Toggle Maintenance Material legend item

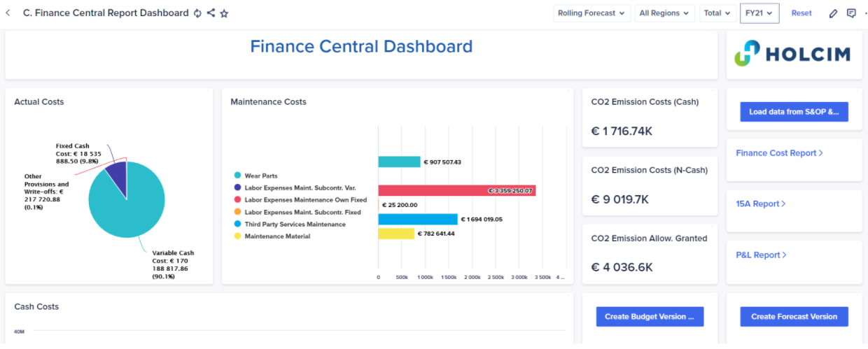272,236
